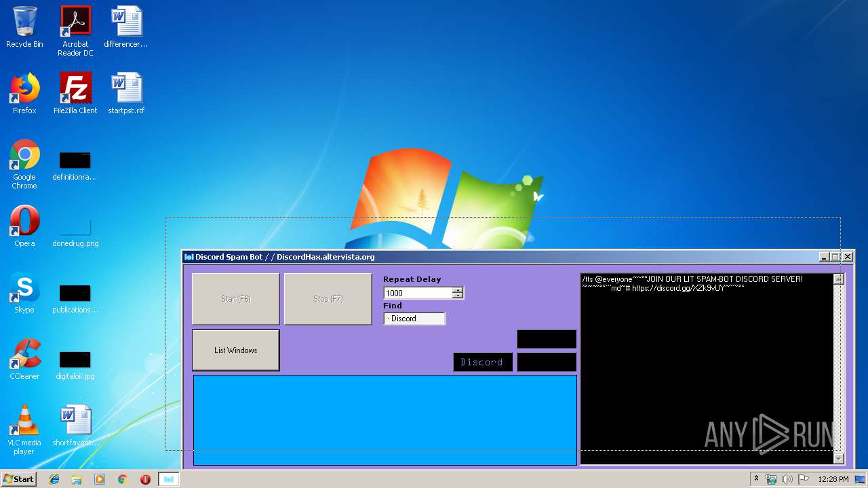Launch Acrobat Reader DC shortcut

[x=75, y=31]
